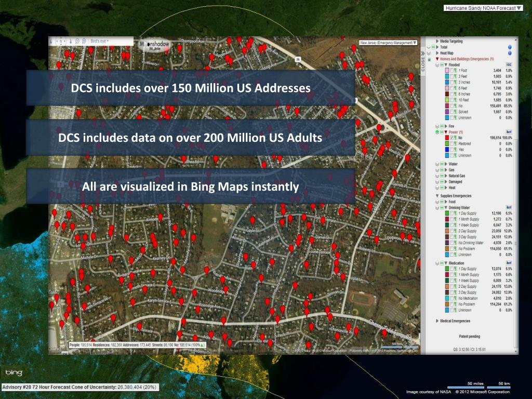Screen dimensions: 532x399
Task: Click the layer stack icon beside Fire
Action: tap(437, 126)
